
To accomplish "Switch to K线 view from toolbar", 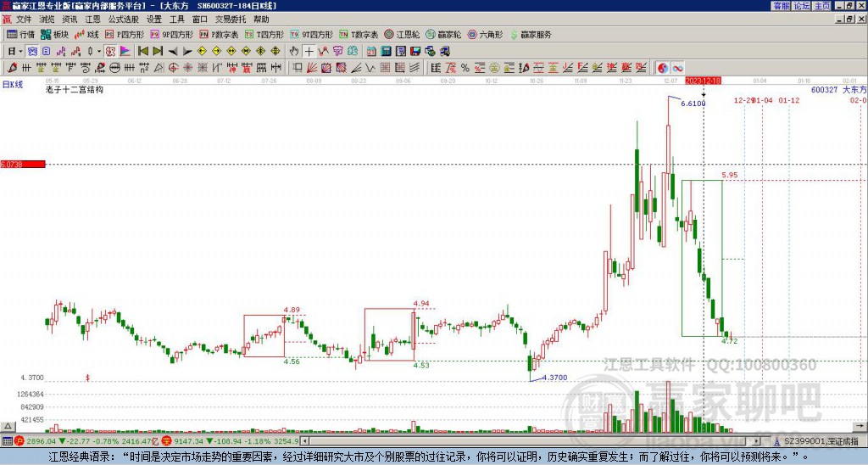I will pos(86,34).
